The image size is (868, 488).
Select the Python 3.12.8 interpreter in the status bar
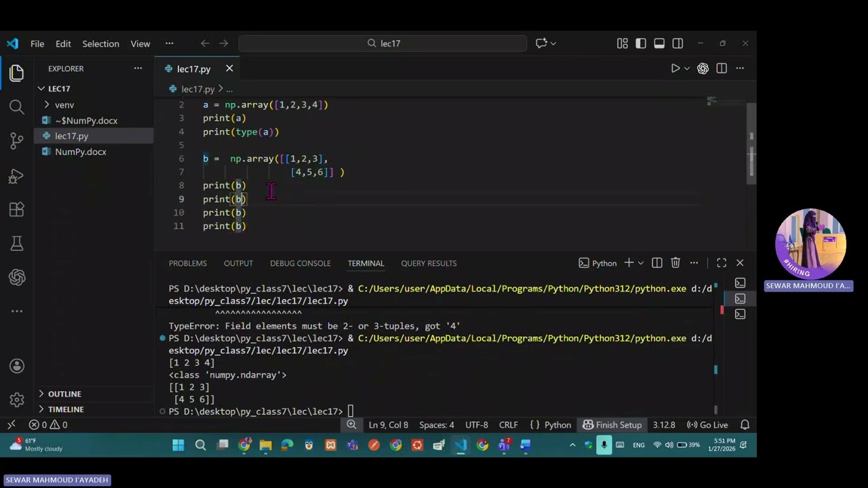pyautogui.click(x=664, y=425)
